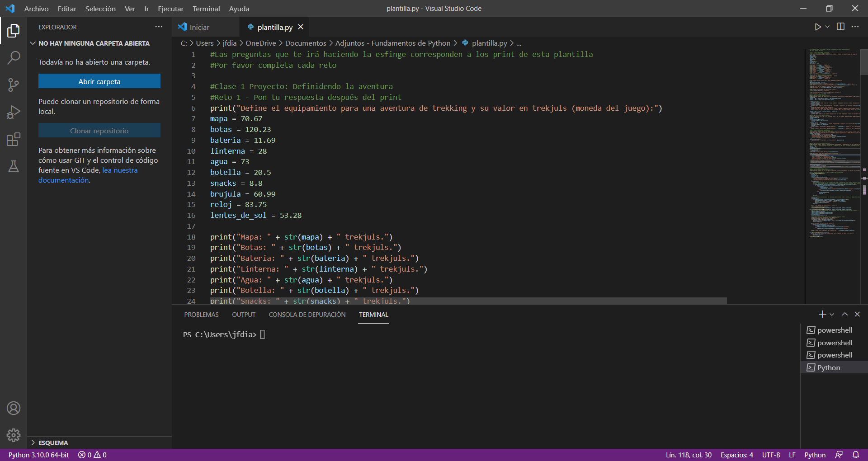868x461 pixels.
Task: Toggle maximize terminal panel size chevron
Action: click(x=844, y=314)
